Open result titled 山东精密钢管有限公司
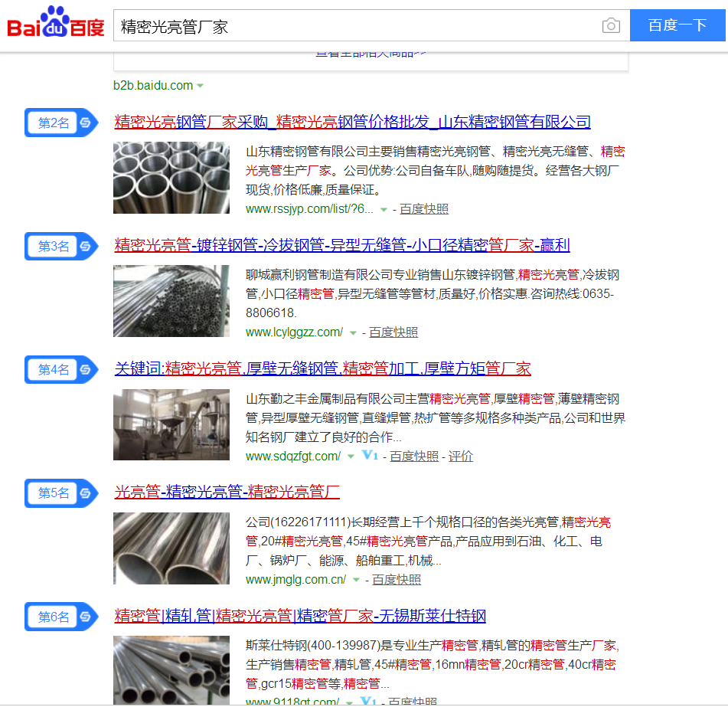The width and height of the screenshot is (728, 707). point(352,122)
